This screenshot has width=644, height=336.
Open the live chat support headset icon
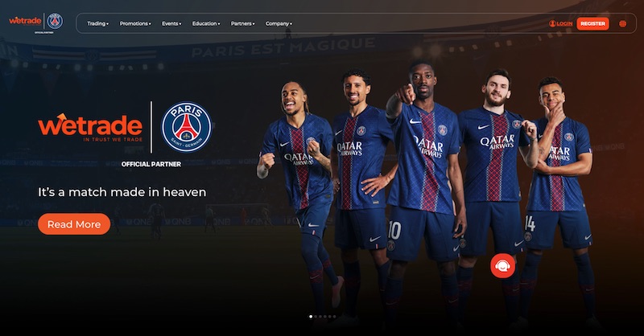[x=502, y=266]
